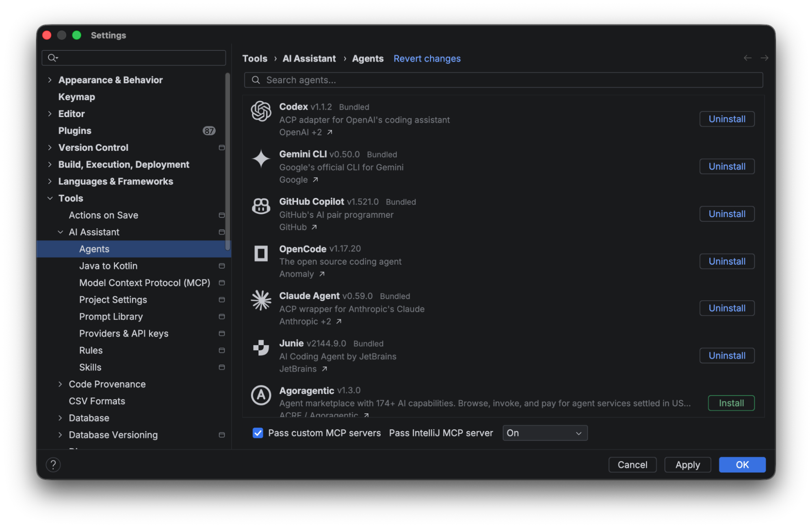Open the Plugins settings page
This screenshot has width=812, height=528.
point(75,130)
